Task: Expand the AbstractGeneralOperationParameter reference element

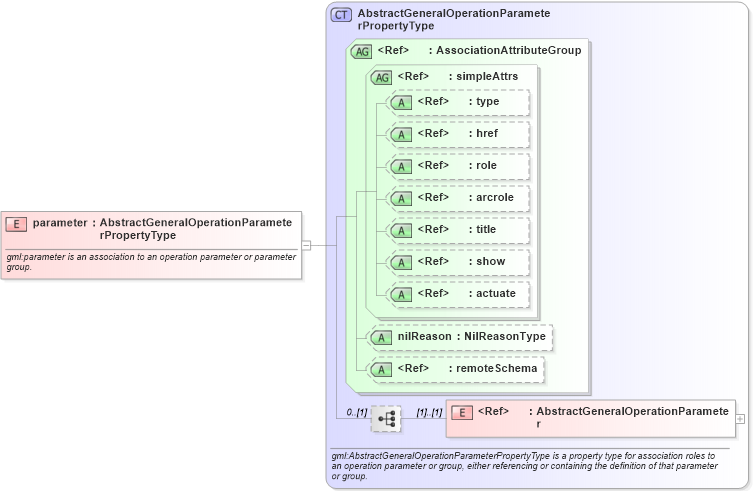Action: tap(740, 419)
